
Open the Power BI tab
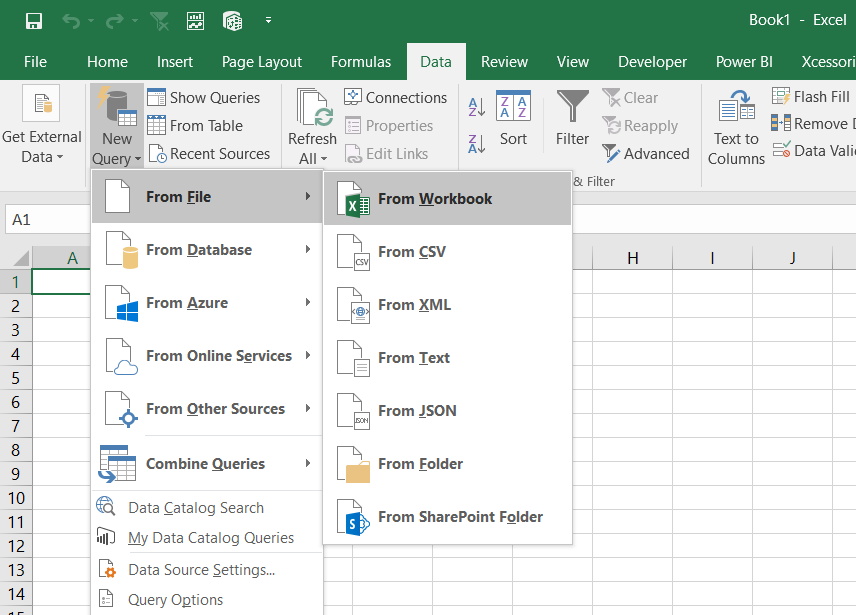pos(744,62)
